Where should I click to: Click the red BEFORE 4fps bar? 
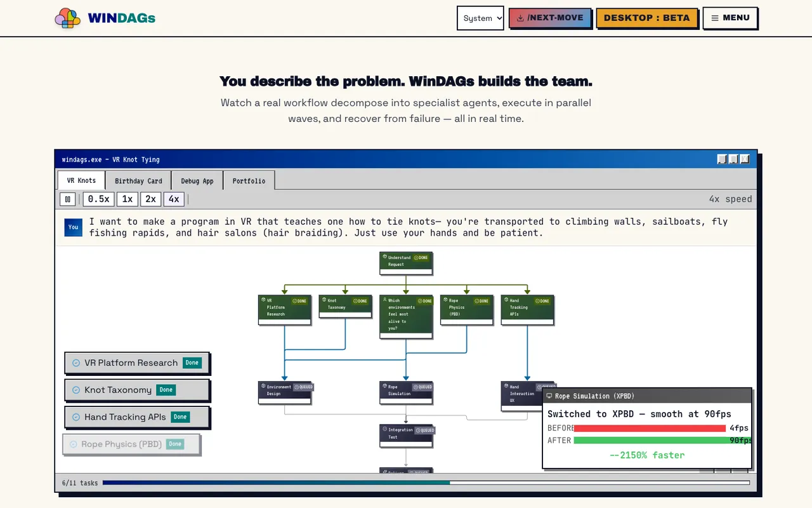(650, 428)
